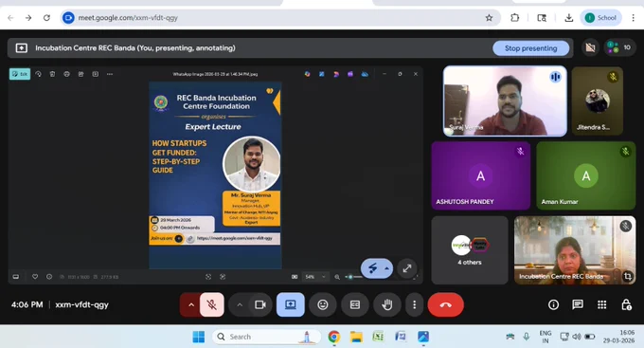Viewport: 644px width, 348px height.
Task: Raise hand in the meeting
Action: (x=387, y=304)
